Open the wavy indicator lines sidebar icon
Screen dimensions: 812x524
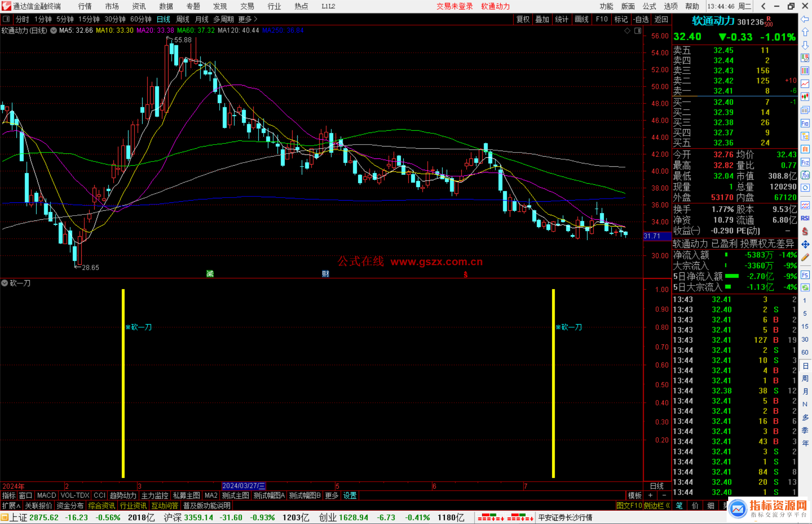[805, 205]
